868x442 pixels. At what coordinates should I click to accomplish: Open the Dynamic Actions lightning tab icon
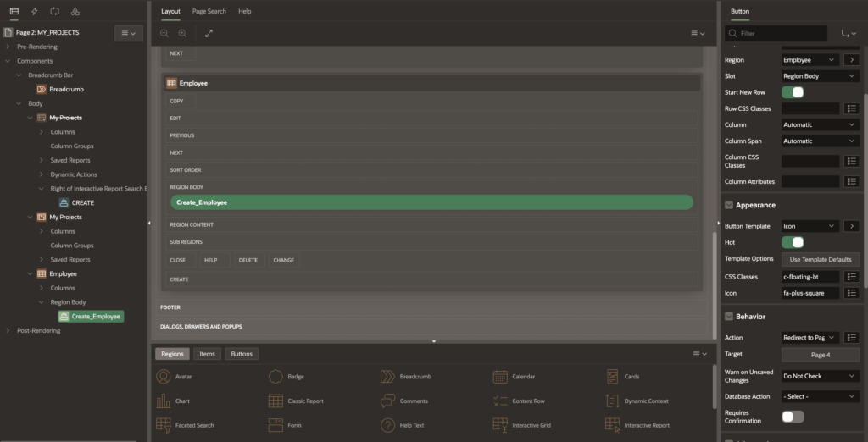point(34,11)
